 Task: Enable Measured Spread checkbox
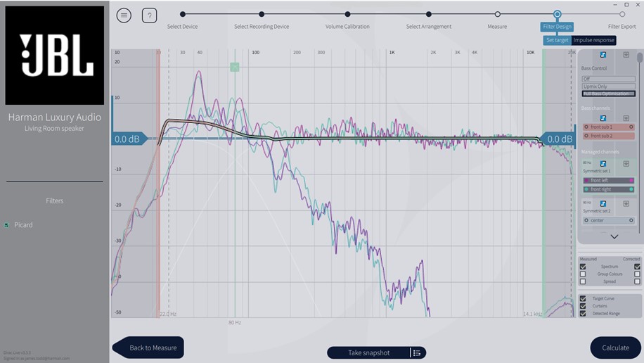(x=583, y=281)
